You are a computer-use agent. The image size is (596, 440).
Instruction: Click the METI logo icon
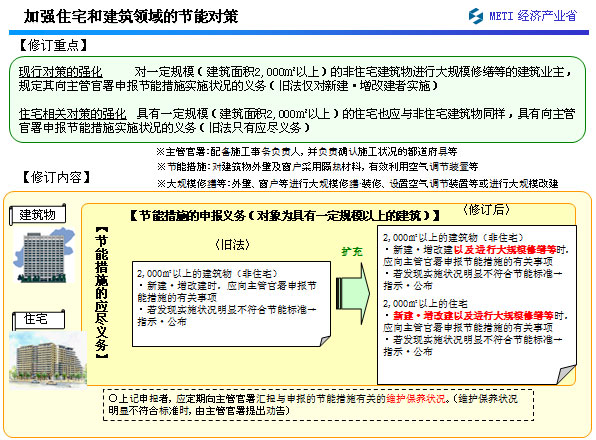[x=476, y=16]
